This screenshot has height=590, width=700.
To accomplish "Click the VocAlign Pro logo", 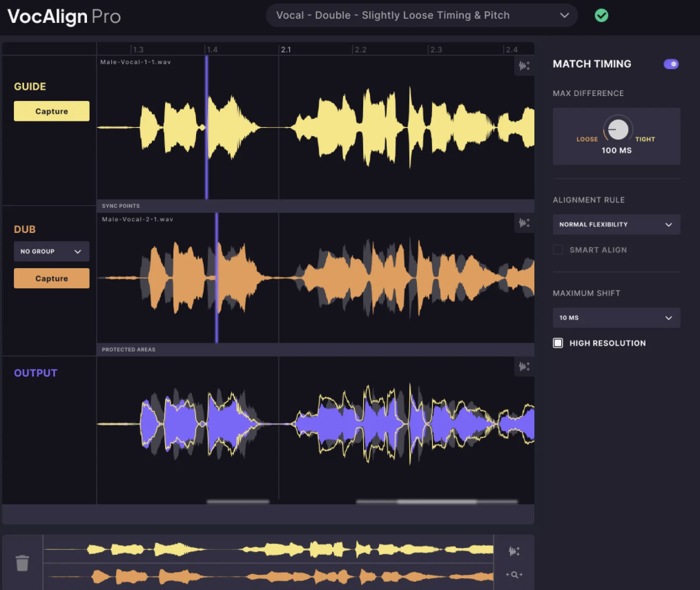I will (x=63, y=17).
